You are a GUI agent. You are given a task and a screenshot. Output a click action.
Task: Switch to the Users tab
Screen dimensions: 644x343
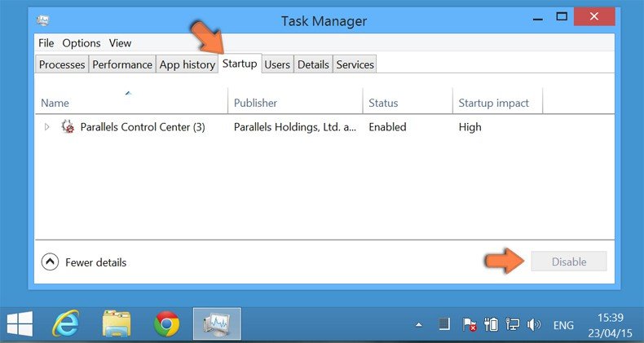(x=277, y=64)
